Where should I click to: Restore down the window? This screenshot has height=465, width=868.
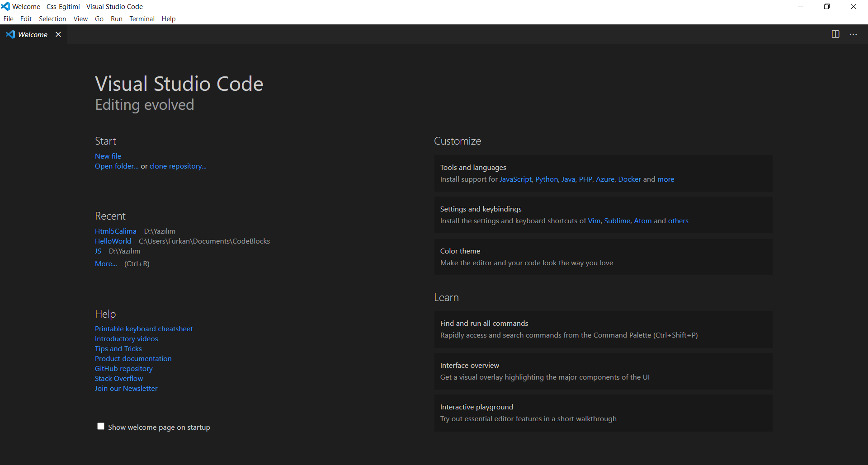(827, 6)
